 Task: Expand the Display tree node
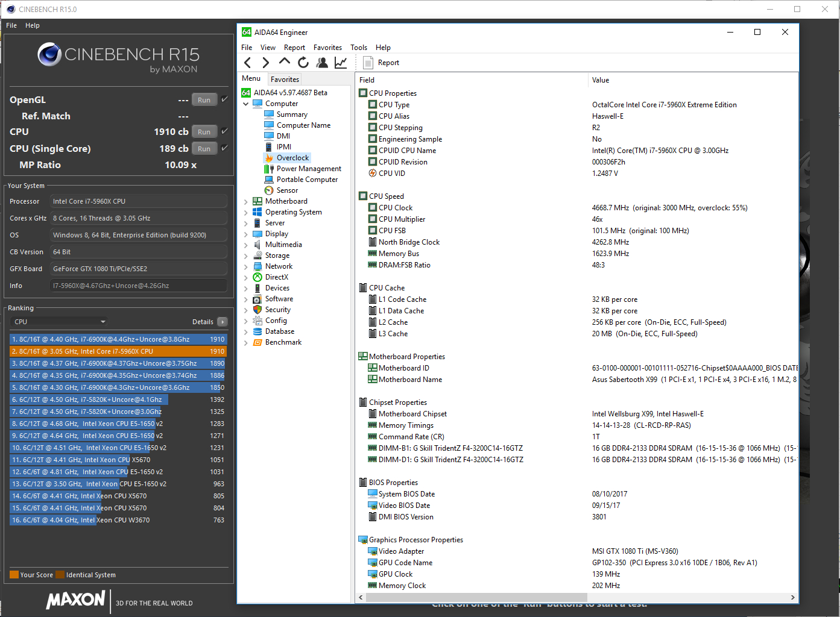(246, 234)
